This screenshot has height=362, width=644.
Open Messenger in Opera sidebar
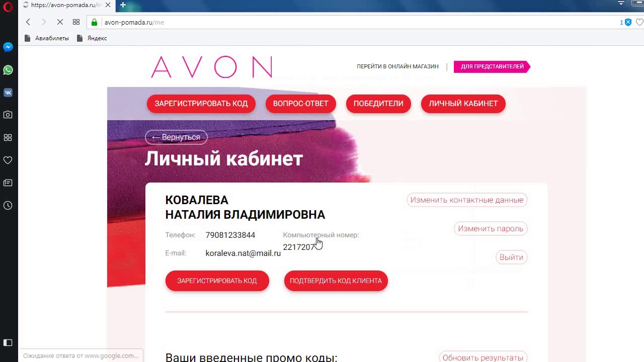tap(8, 47)
